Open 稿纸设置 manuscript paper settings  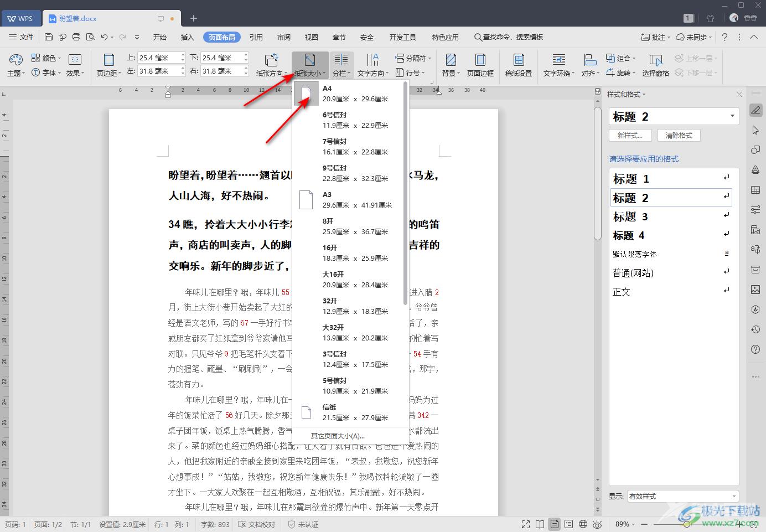[519, 65]
